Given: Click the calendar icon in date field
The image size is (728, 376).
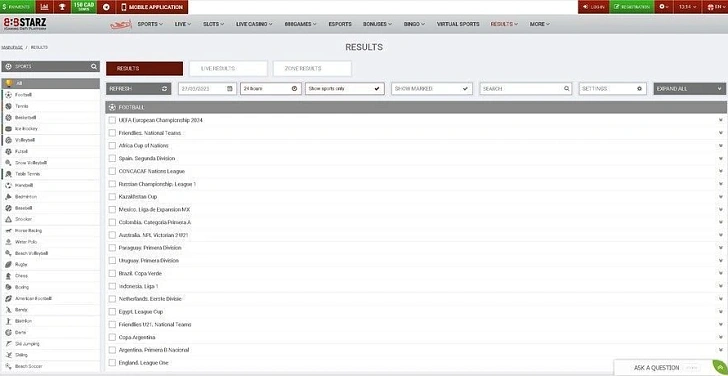Looking at the screenshot, I should (230, 89).
